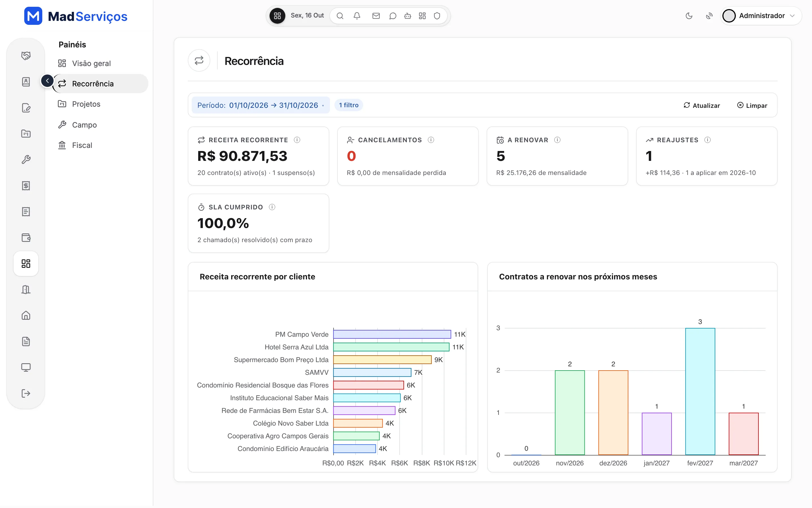Open the monitor icon in left rail
This screenshot has width=812, height=508.
[x=26, y=367]
